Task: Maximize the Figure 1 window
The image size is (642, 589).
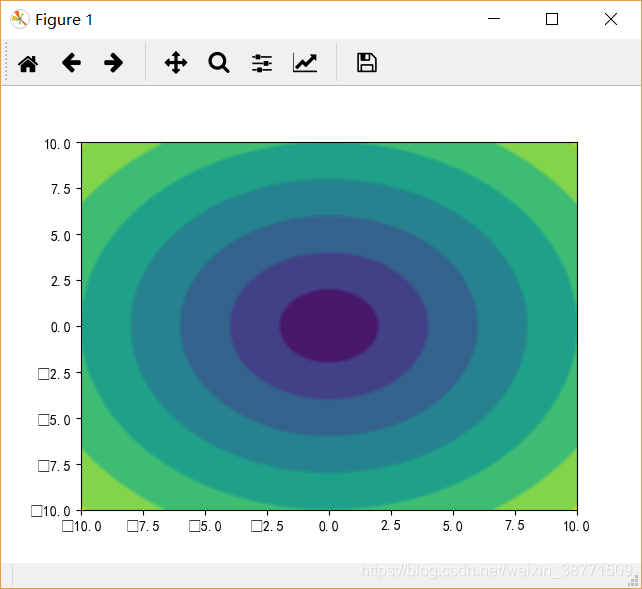Action: coord(552,19)
